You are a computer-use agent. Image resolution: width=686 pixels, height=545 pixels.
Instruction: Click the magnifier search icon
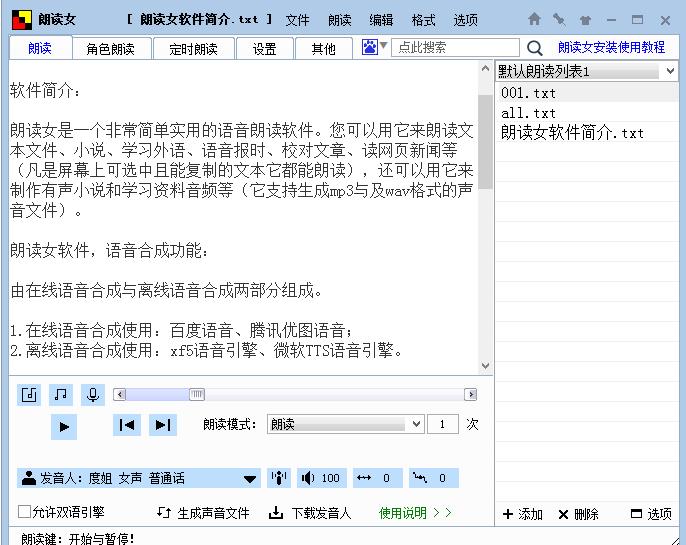point(535,47)
